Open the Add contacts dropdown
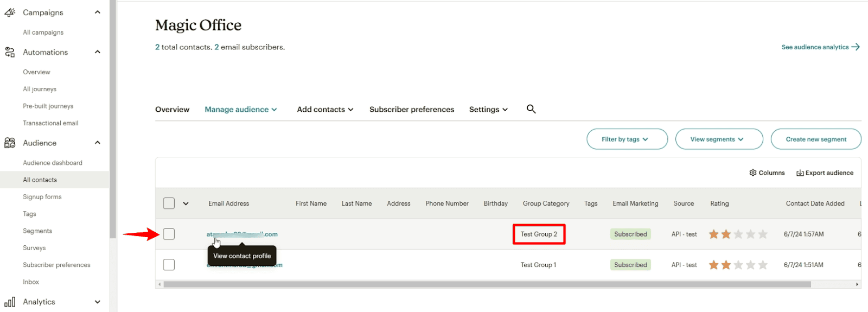Image resolution: width=868 pixels, height=312 pixels. click(x=325, y=109)
